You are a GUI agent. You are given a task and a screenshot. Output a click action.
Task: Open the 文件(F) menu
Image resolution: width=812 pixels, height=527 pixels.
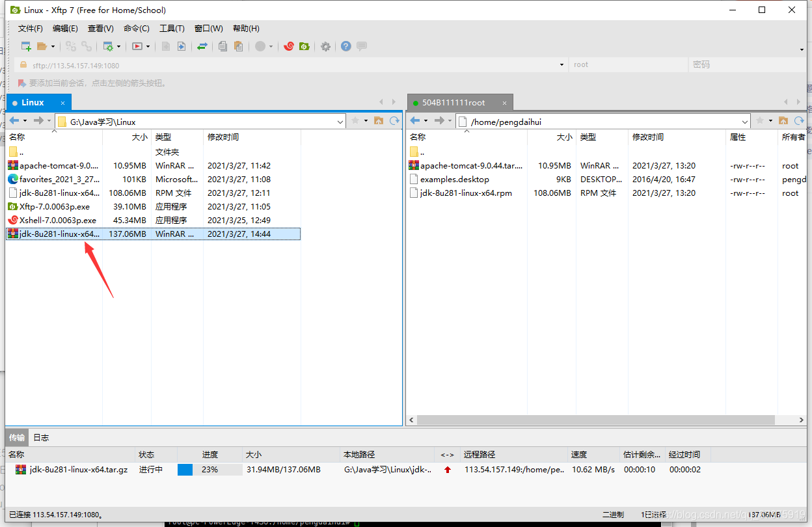click(x=31, y=29)
